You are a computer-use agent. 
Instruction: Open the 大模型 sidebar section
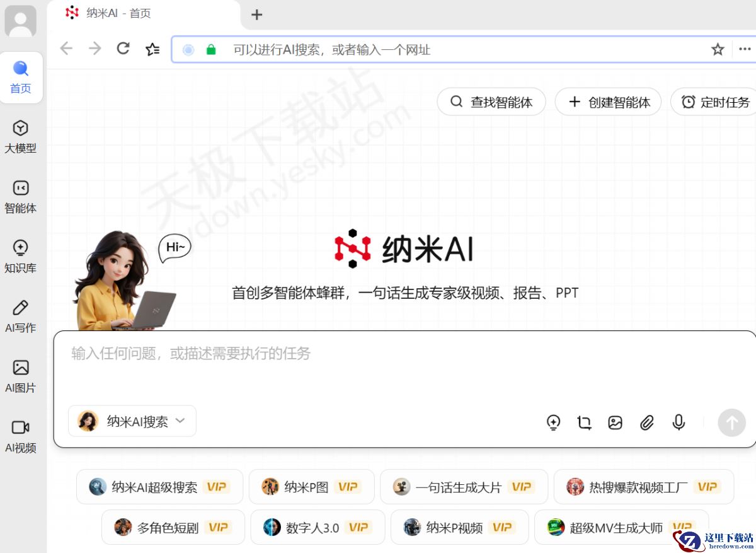[20, 137]
